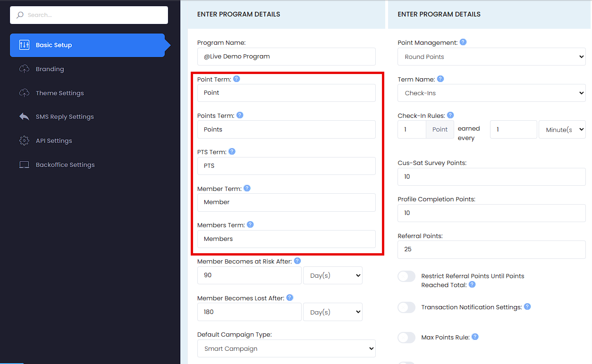
Task: Open API Settings in sidebar
Action: click(x=54, y=141)
